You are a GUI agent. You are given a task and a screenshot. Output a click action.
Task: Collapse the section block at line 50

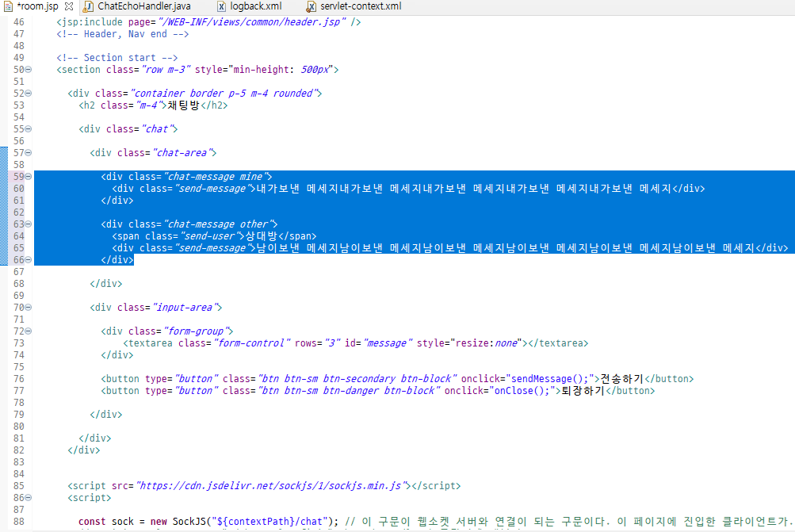(x=29, y=70)
